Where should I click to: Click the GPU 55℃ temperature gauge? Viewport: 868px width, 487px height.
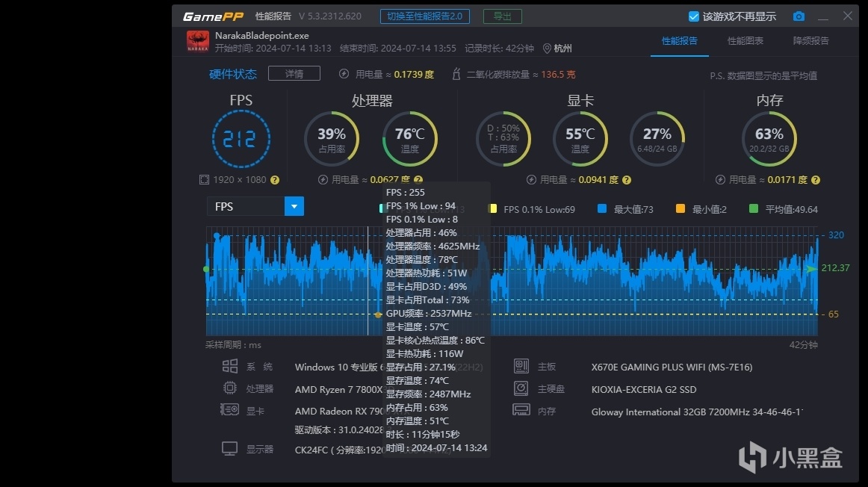pyautogui.click(x=580, y=139)
